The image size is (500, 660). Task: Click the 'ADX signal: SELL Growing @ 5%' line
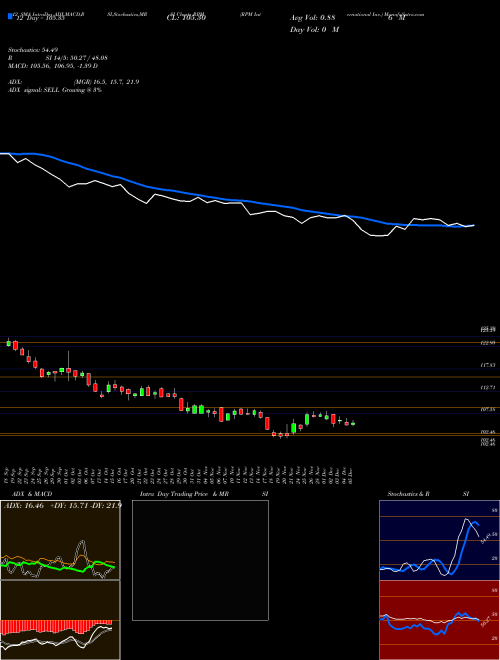click(x=55, y=90)
